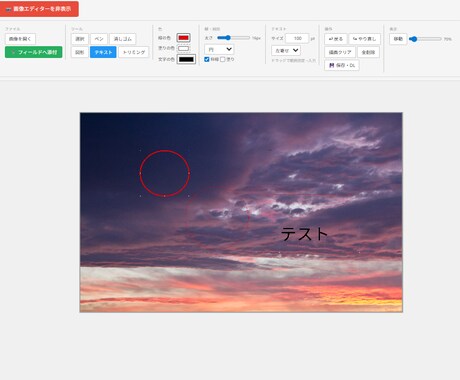Open the red line color swatch

coord(183,38)
